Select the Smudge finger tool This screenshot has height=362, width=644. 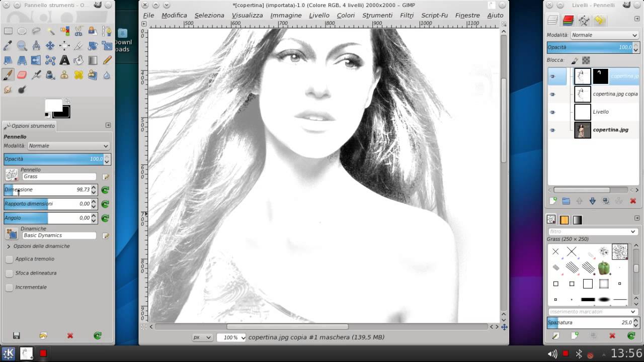[8, 89]
